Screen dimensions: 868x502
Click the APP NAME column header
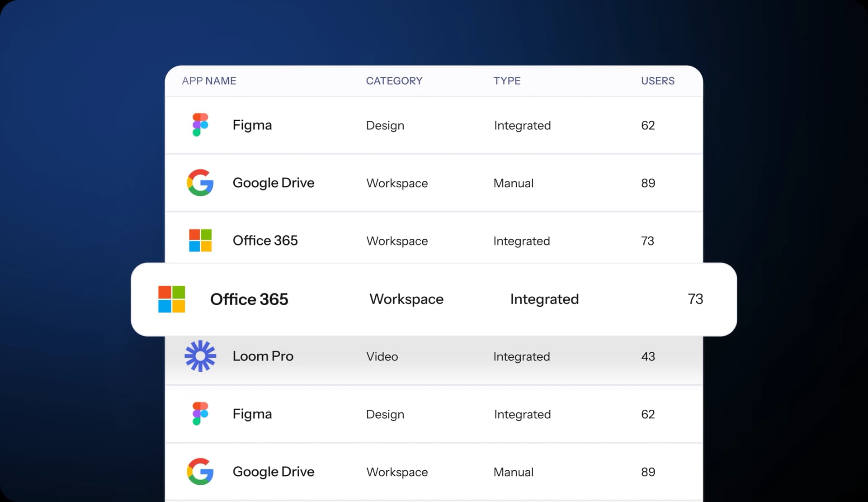[209, 81]
